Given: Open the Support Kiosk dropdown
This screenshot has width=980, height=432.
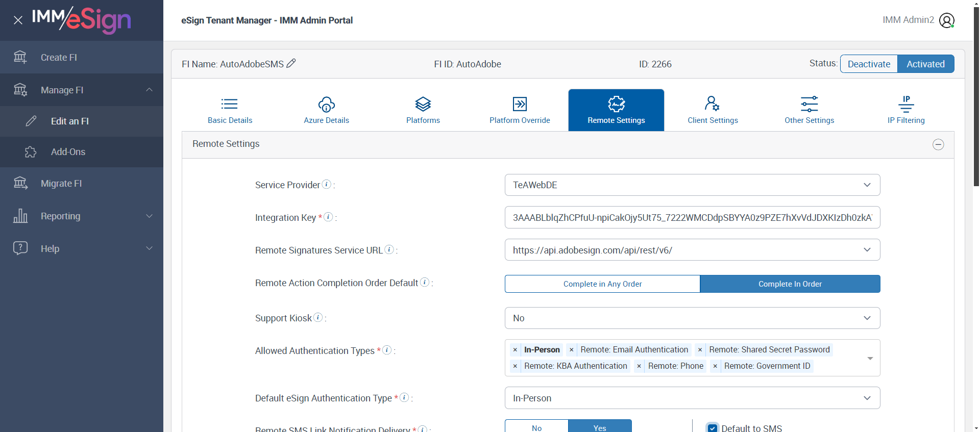Looking at the screenshot, I should coord(692,318).
